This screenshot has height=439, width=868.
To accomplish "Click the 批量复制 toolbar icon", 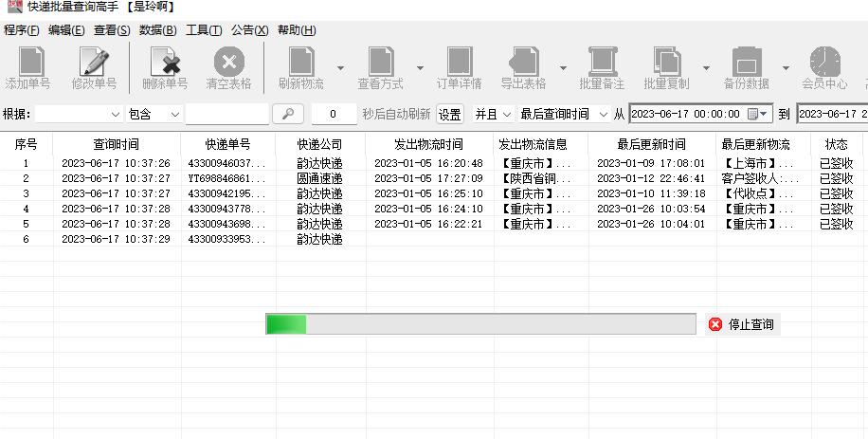I will (x=666, y=61).
